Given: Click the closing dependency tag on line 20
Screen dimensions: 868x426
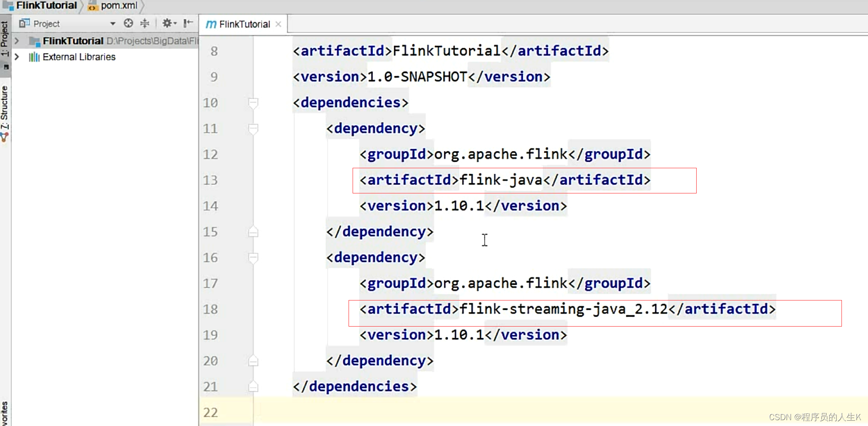Looking at the screenshot, I should coord(380,361).
